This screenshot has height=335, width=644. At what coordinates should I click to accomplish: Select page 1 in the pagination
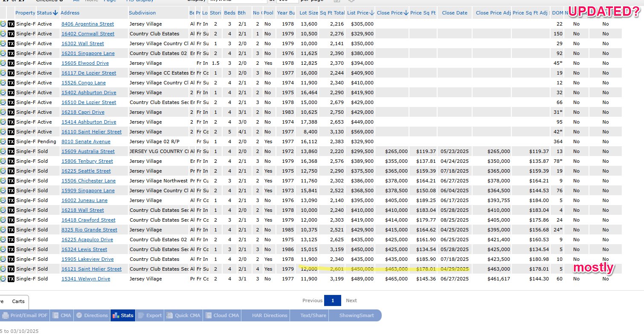333,300
